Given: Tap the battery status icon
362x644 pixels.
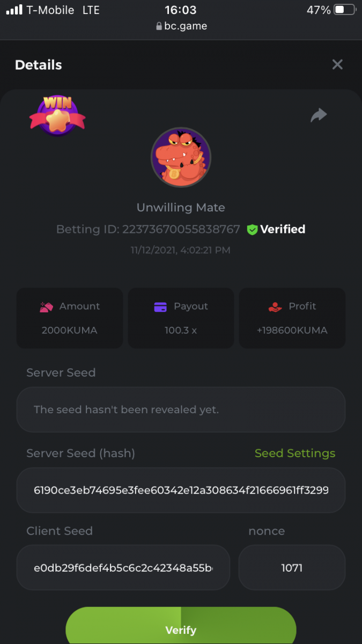Looking at the screenshot, I should [x=344, y=10].
